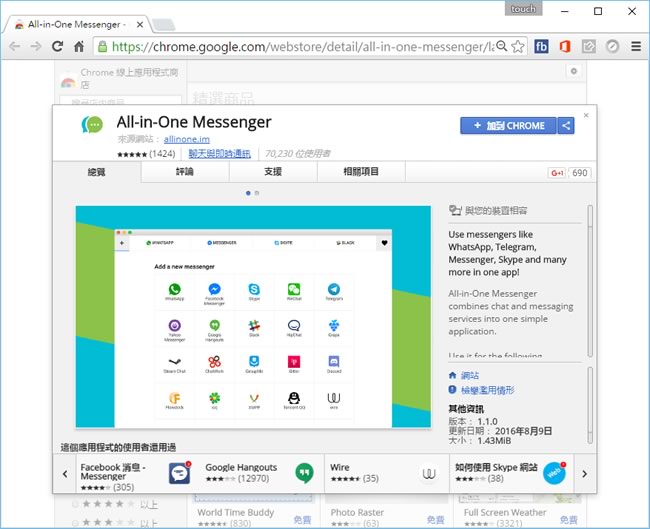Click the blue Skype web icon in carousel
Screen dimensions: 650x529
point(554,473)
